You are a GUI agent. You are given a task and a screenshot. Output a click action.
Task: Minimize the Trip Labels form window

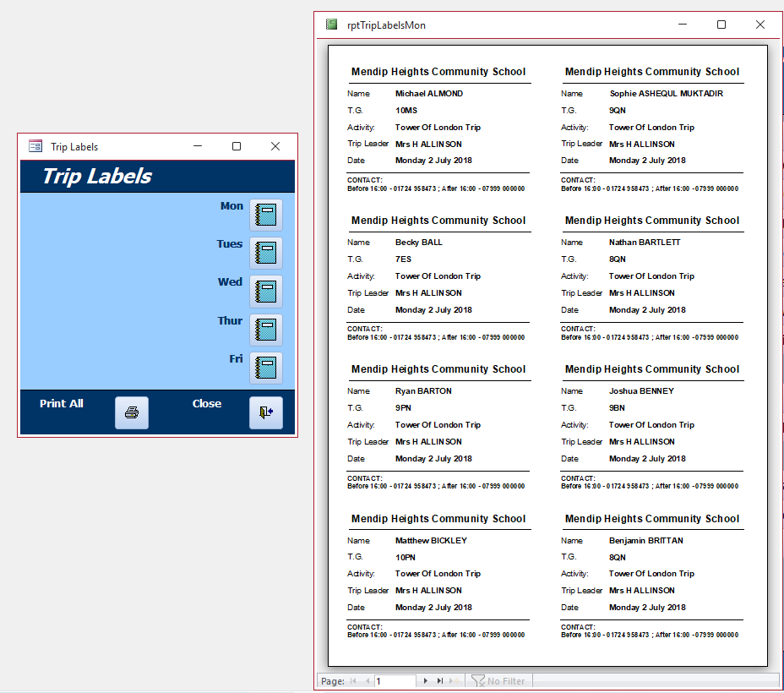[198, 146]
